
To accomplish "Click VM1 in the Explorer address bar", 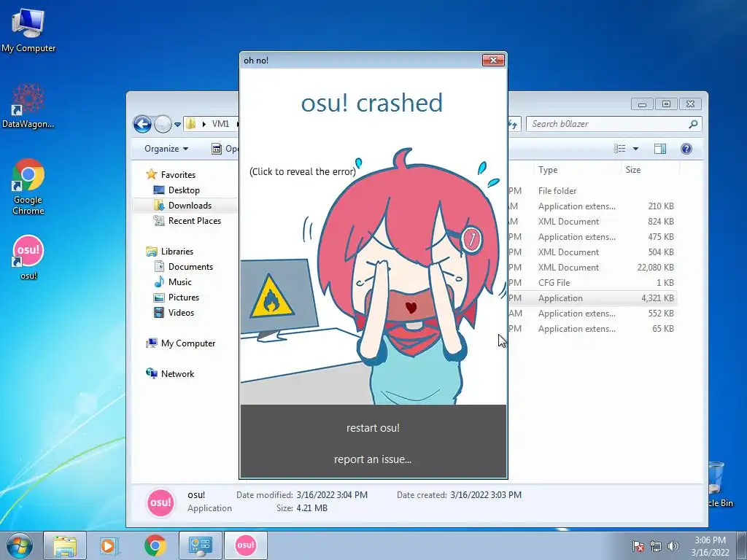I will point(220,124).
